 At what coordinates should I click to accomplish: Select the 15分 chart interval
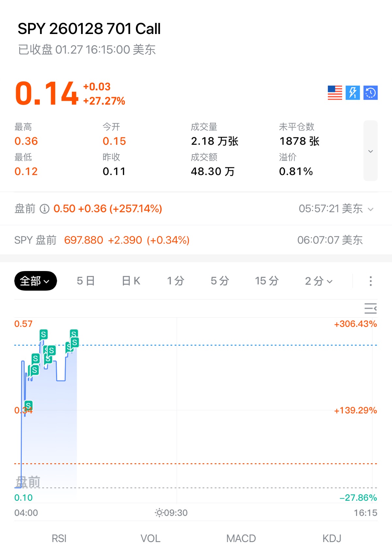coord(267,281)
